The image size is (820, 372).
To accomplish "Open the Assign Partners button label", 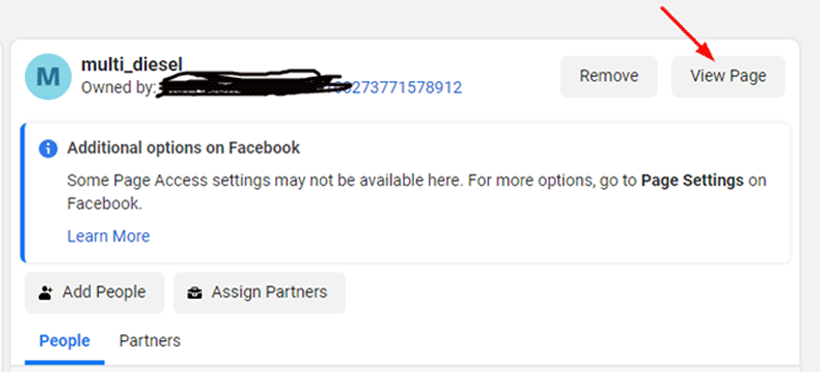I will (269, 292).
